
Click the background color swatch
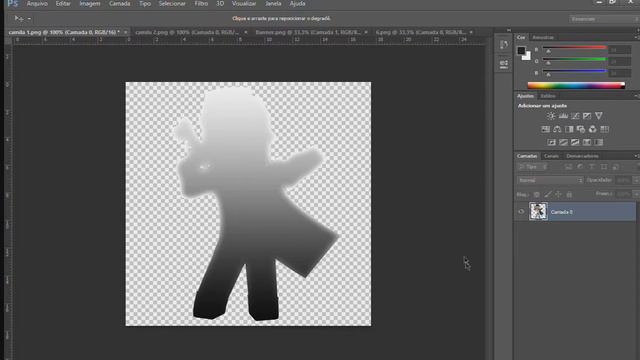[x=528, y=57]
